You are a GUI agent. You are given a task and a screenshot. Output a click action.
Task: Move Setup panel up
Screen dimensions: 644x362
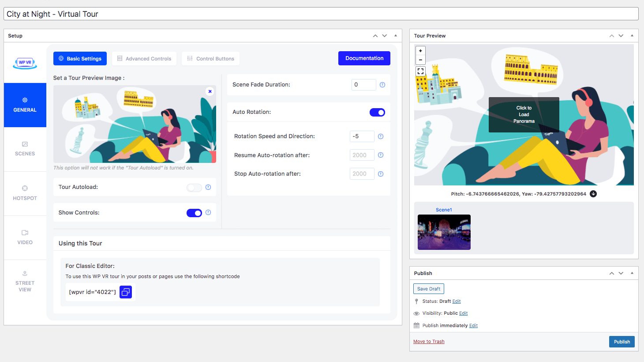click(x=375, y=36)
